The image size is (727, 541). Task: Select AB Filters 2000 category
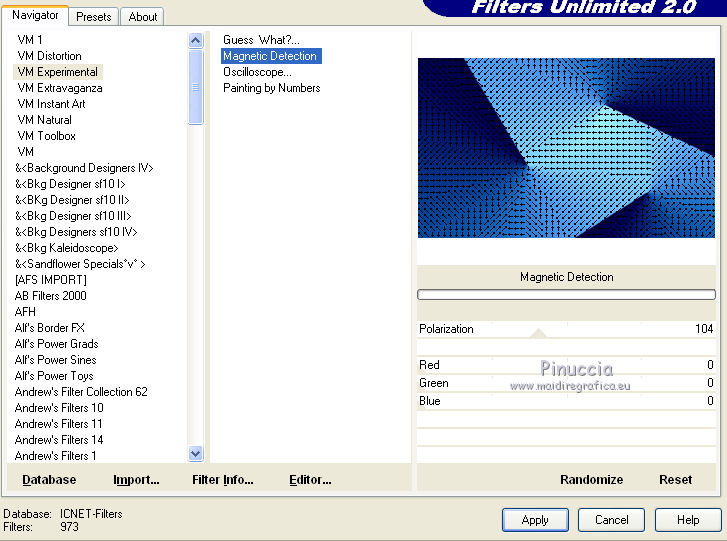51,296
